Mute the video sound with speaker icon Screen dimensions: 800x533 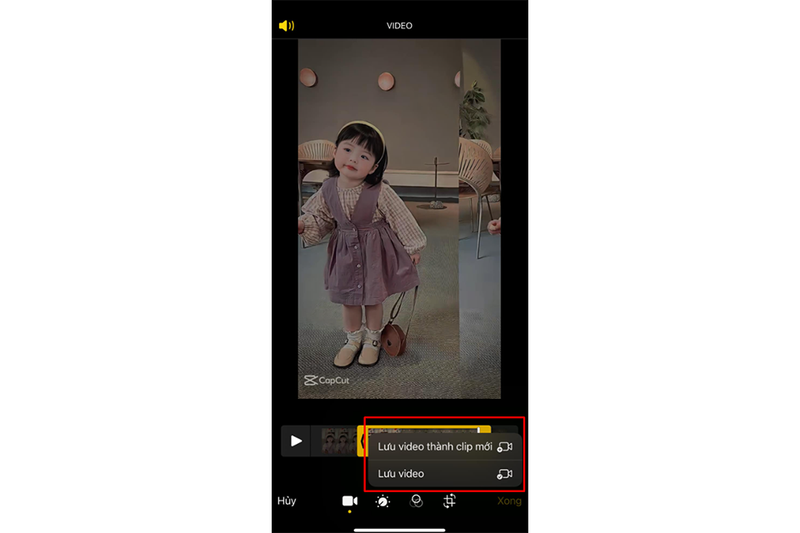click(286, 26)
